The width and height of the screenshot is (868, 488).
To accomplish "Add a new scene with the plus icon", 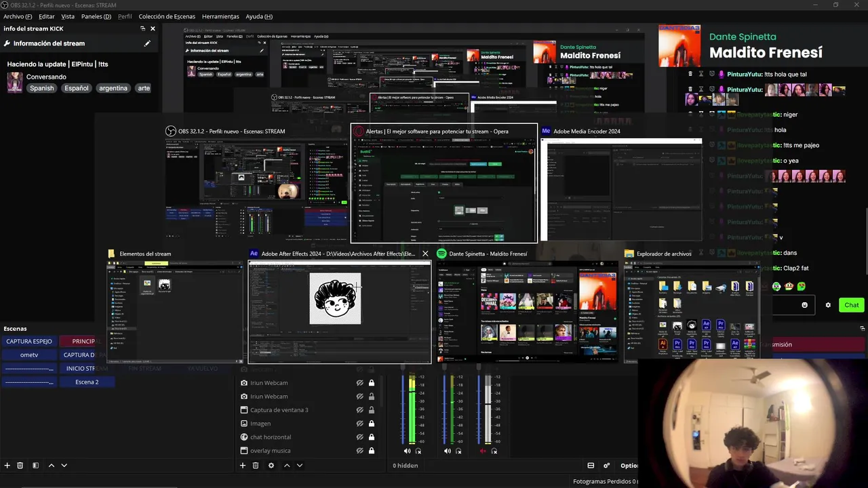I will 7,466.
